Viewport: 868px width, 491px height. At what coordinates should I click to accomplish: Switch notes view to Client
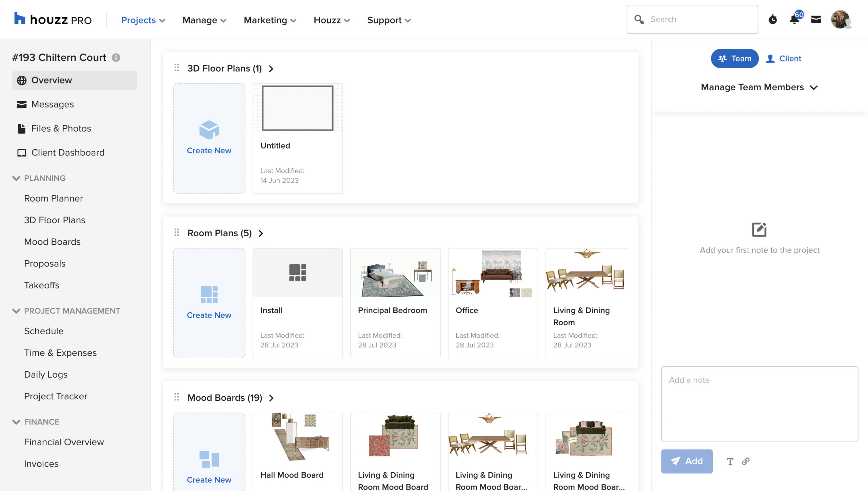click(784, 58)
